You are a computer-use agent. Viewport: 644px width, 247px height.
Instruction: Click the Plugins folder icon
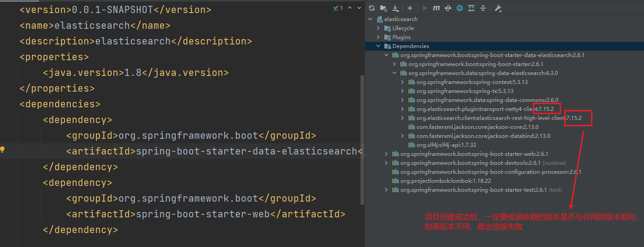[388, 37]
